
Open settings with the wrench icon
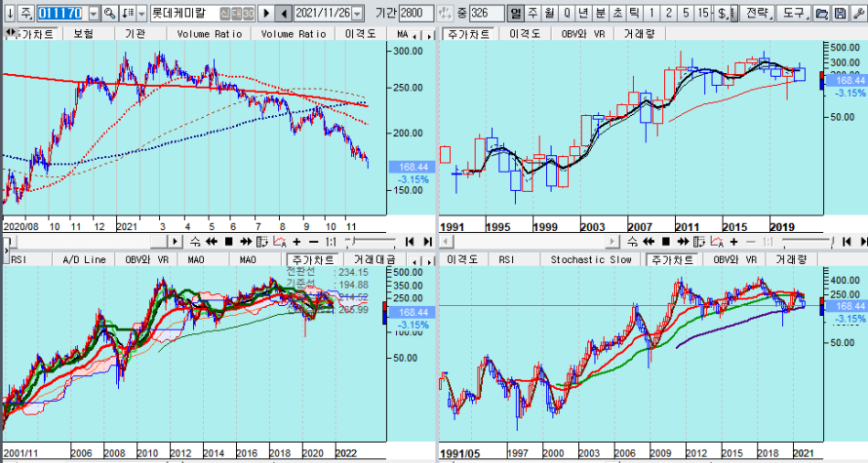tap(856, 13)
